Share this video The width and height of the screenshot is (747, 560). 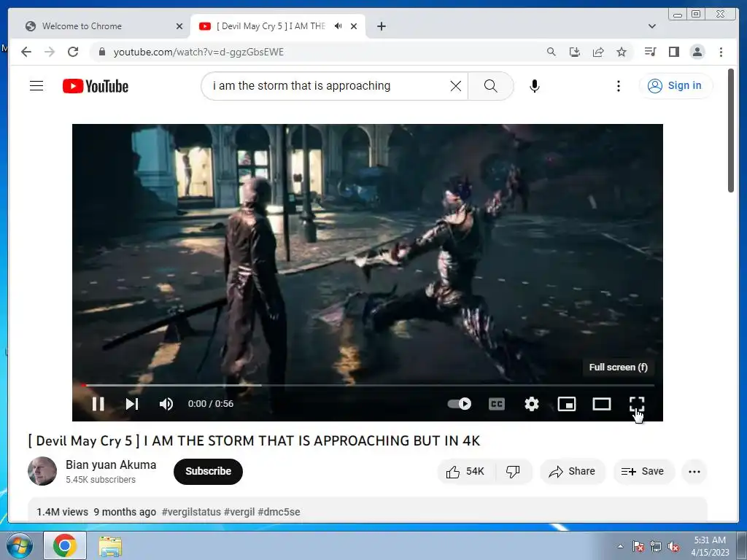pyautogui.click(x=572, y=472)
